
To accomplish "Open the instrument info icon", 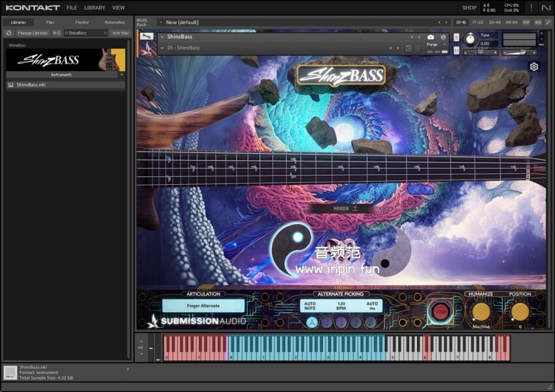I will click(443, 37).
